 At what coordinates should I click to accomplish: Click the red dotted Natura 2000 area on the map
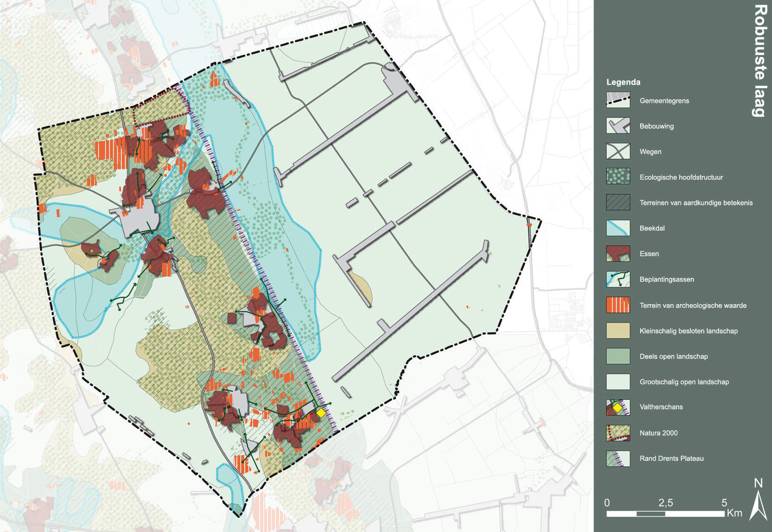[161, 107]
